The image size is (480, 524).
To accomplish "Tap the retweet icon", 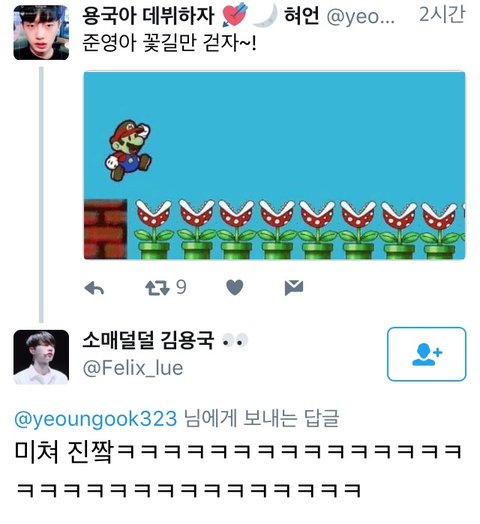I will click(x=157, y=288).
